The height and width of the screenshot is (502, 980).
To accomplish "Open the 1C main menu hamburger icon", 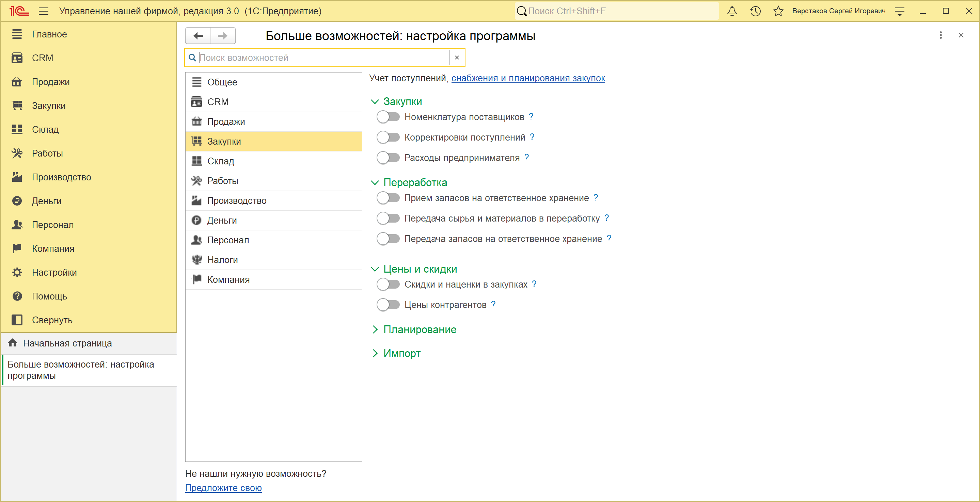I will coord(44,11).
